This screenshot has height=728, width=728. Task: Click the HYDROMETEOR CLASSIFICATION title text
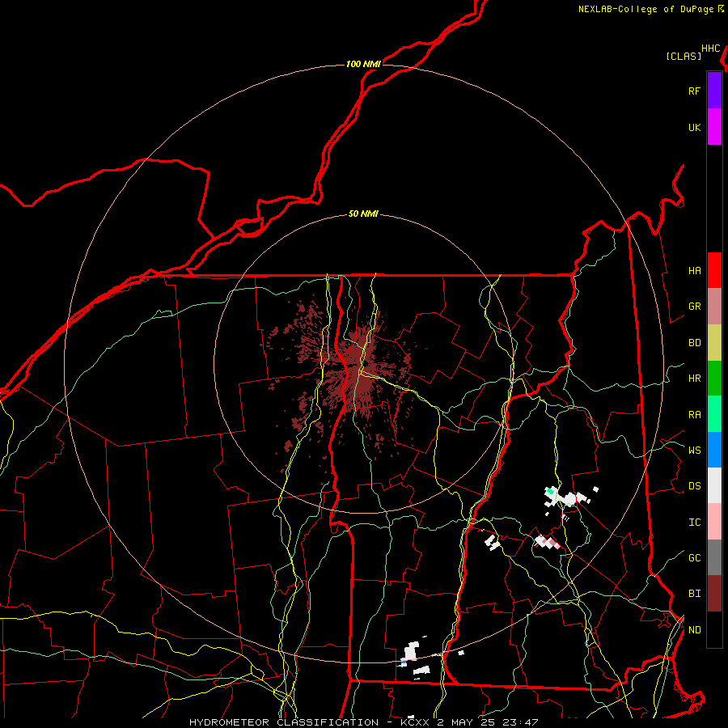284,722
